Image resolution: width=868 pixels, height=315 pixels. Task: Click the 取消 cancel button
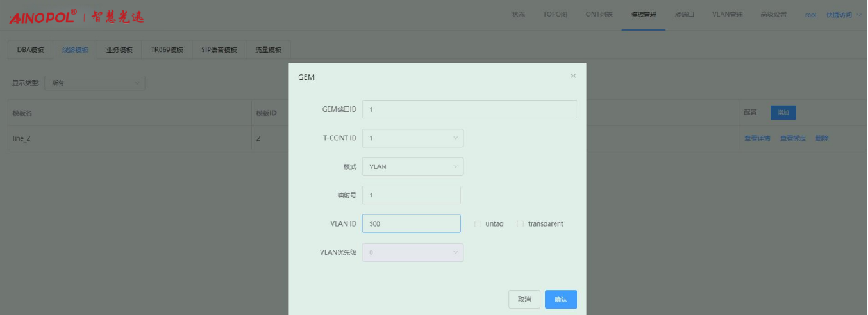pos(524,300)
